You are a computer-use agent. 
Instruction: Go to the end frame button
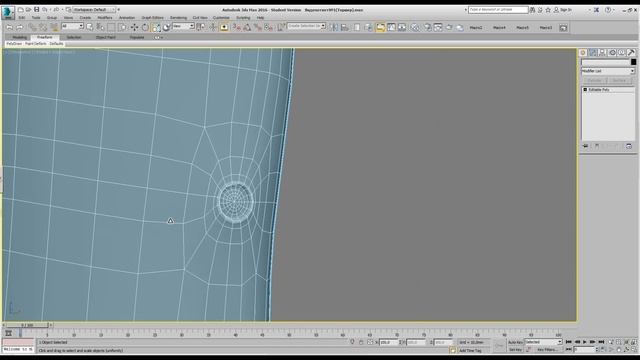[x=601, y=342]
